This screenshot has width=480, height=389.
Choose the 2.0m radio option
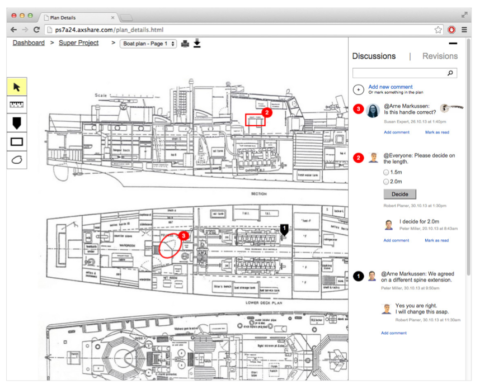386,181
